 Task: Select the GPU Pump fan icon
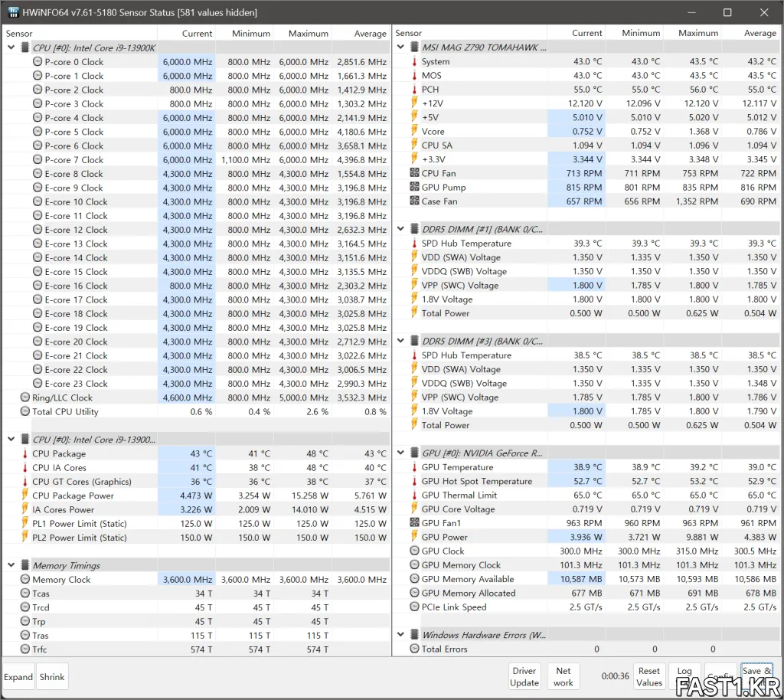tap(414, 187)
